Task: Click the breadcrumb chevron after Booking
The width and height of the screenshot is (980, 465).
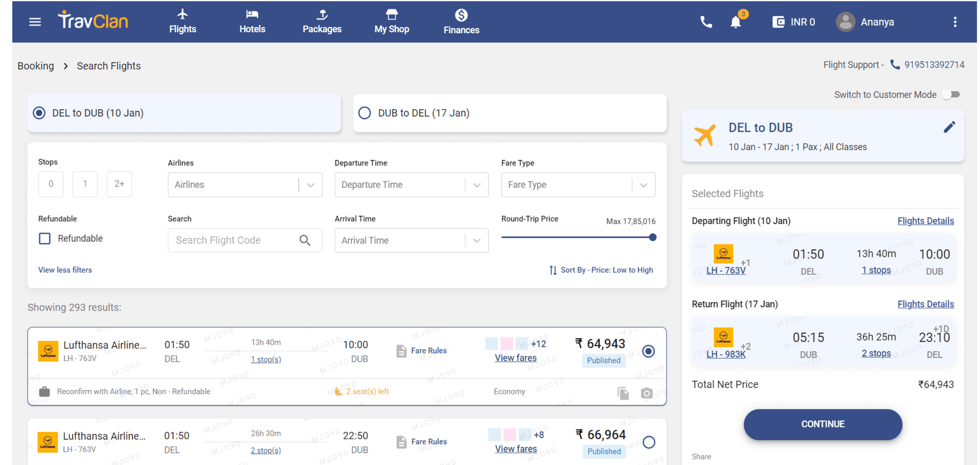Action: coord(65,66)
